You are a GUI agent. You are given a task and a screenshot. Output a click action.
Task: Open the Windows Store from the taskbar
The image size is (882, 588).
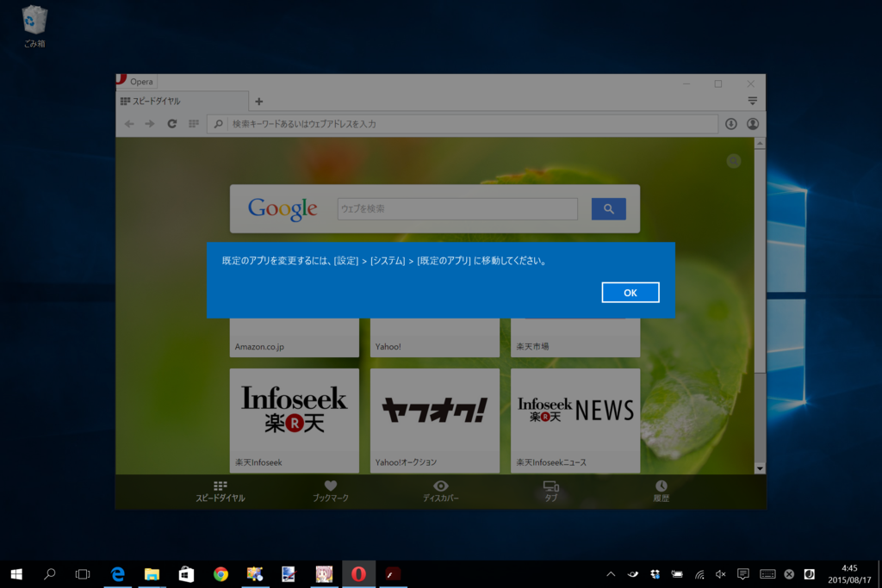pyautogui.click(x=186, y=574)
